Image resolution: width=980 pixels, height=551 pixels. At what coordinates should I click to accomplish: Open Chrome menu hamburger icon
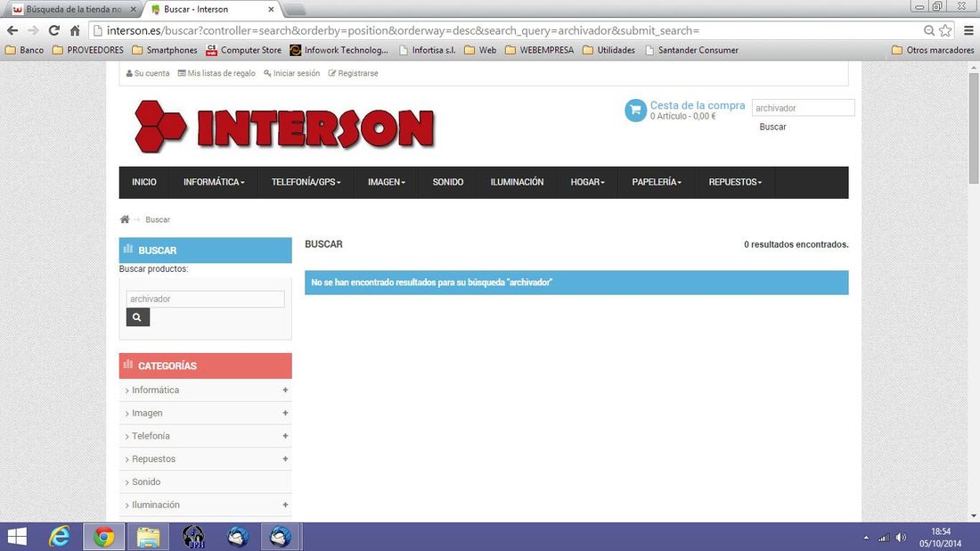(968, 30)
